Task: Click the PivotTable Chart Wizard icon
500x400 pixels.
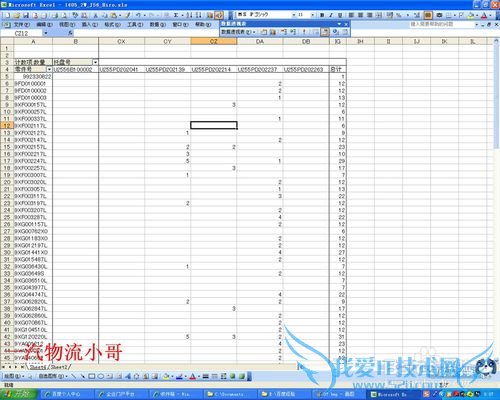Action: (273, 32)
